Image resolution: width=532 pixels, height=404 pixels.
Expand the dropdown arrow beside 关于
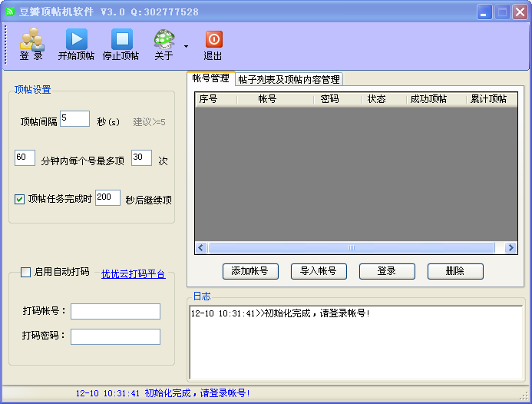click(x=186, y=46)
